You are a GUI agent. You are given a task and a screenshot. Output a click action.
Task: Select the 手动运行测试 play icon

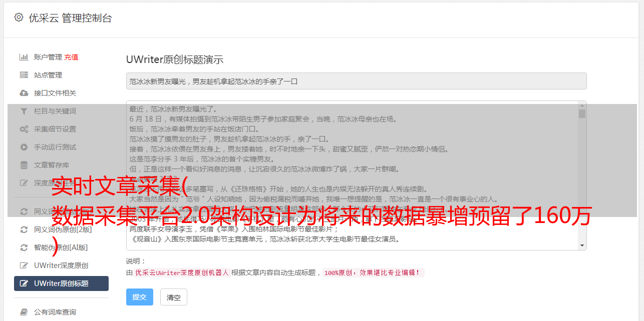[x=24, y=147]
